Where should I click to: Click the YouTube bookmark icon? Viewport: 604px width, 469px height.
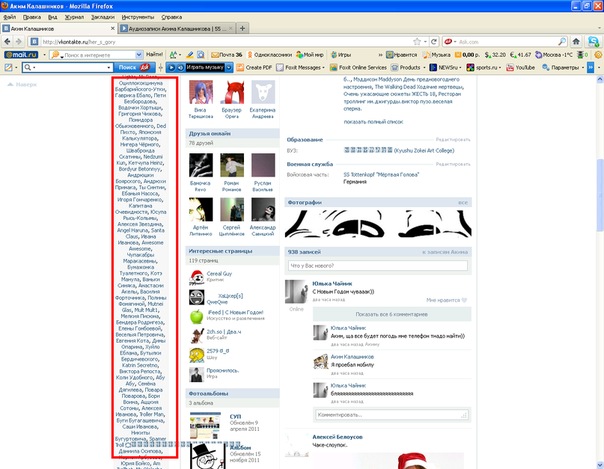tap(520, 67)
